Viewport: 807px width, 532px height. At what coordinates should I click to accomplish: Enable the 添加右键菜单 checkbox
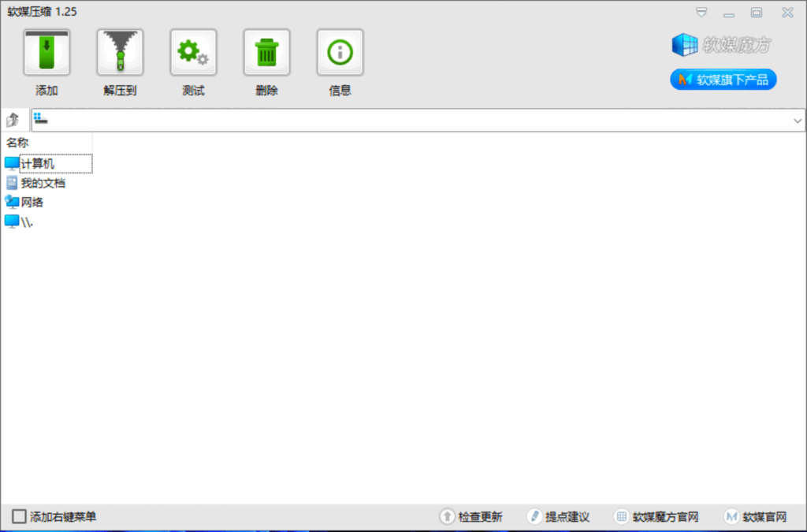pos(19,516)
